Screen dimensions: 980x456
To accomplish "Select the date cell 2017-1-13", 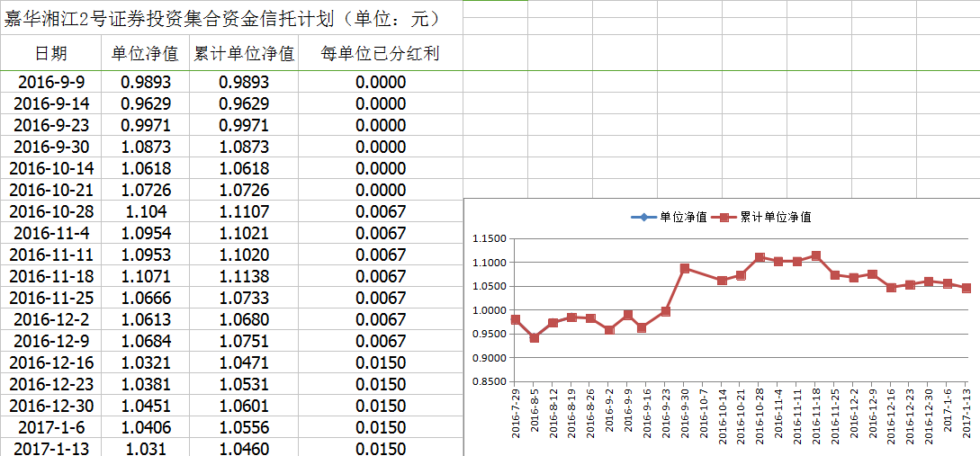I will (x=51, y=449).
